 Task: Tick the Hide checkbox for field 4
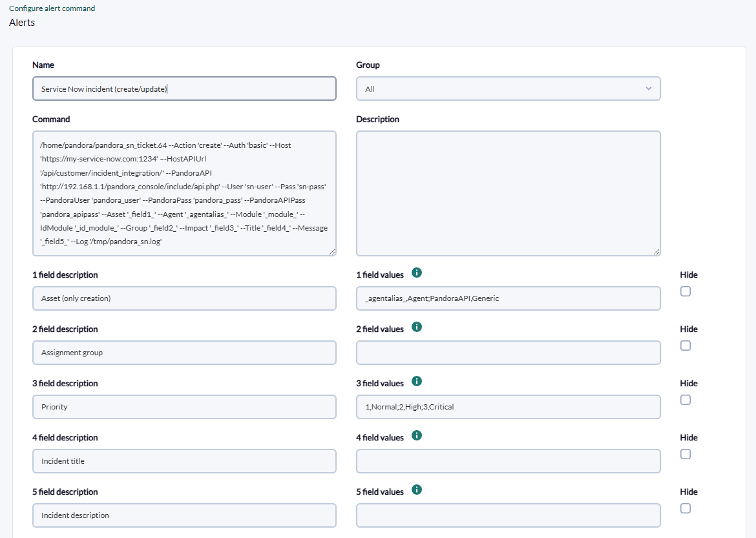[685, 454]
